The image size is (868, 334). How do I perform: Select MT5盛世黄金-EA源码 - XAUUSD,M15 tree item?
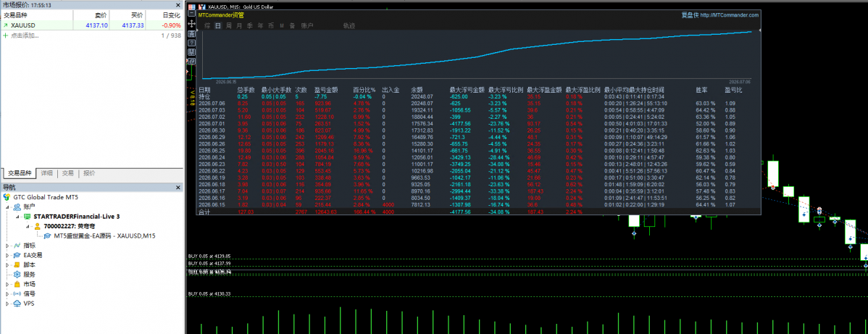[104, 236]
